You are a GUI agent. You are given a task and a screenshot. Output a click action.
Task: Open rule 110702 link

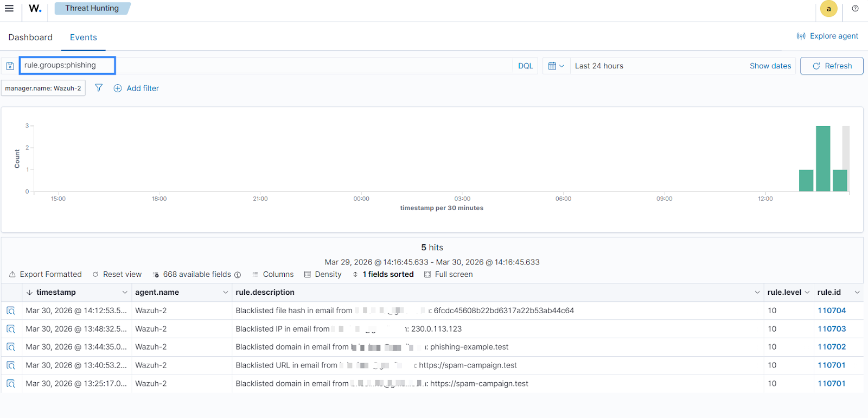coord(832,347)
